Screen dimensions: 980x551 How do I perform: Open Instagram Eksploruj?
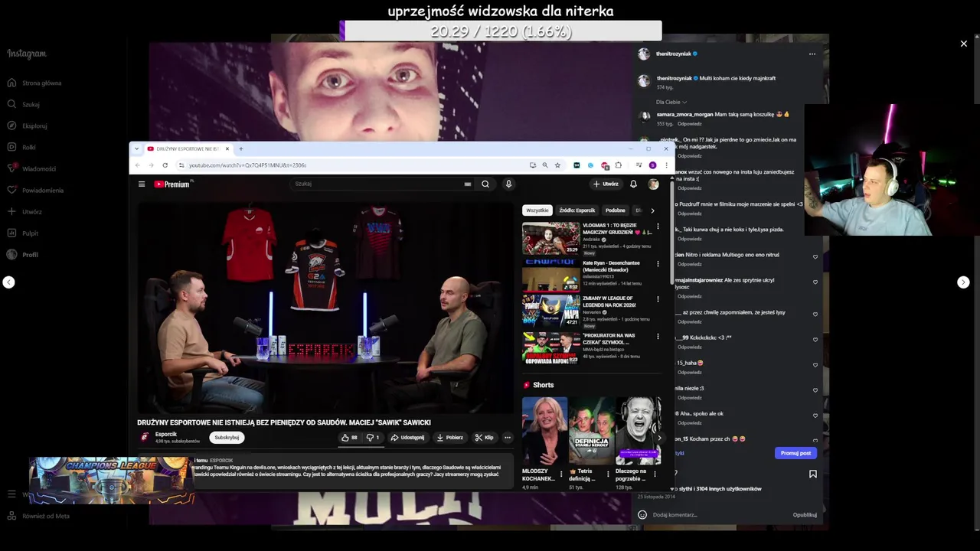pyautogui.click(x=28, y=126)
